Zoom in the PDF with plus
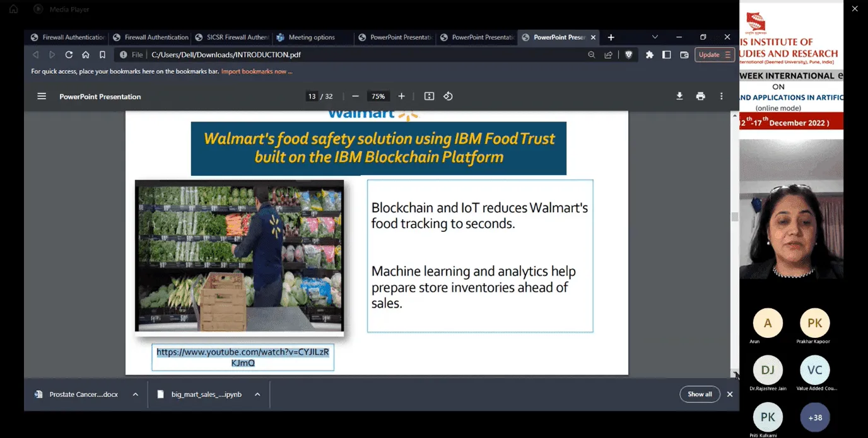 click(401, 96)
